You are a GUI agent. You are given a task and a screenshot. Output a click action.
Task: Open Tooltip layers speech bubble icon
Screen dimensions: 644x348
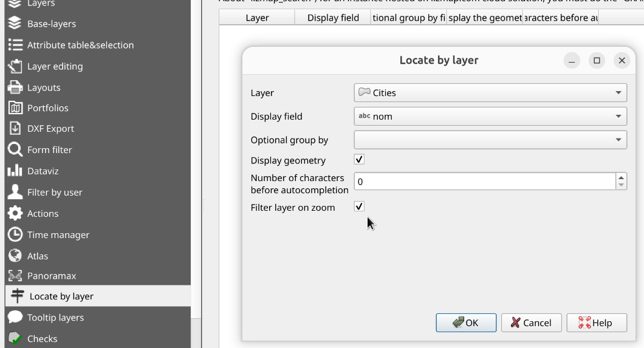click(x=15, y=317)
